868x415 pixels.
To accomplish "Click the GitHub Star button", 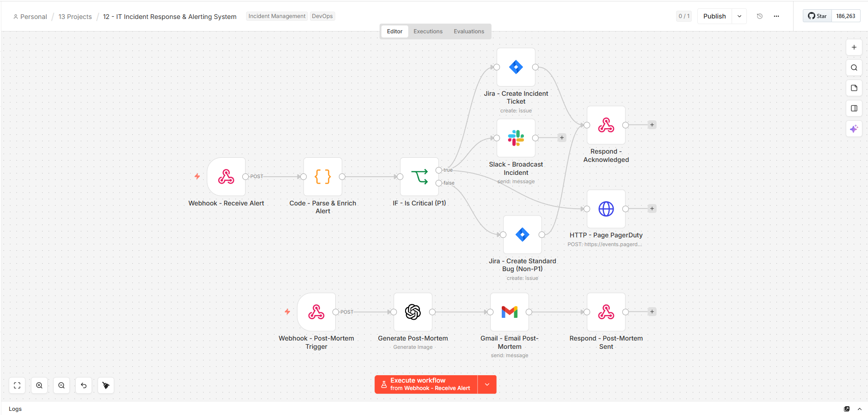I will tap(817, 16).
